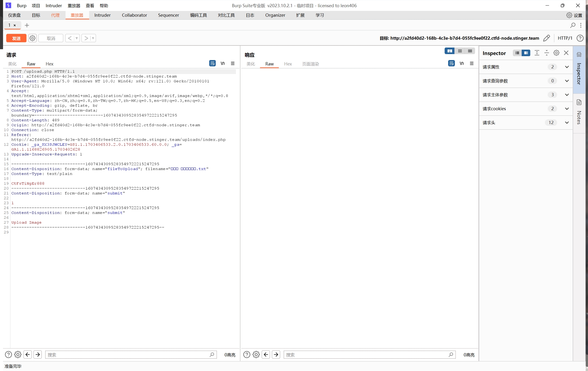Screen dimensions: 588x371
Task: Click the request search input field
Action: (128, 355)
